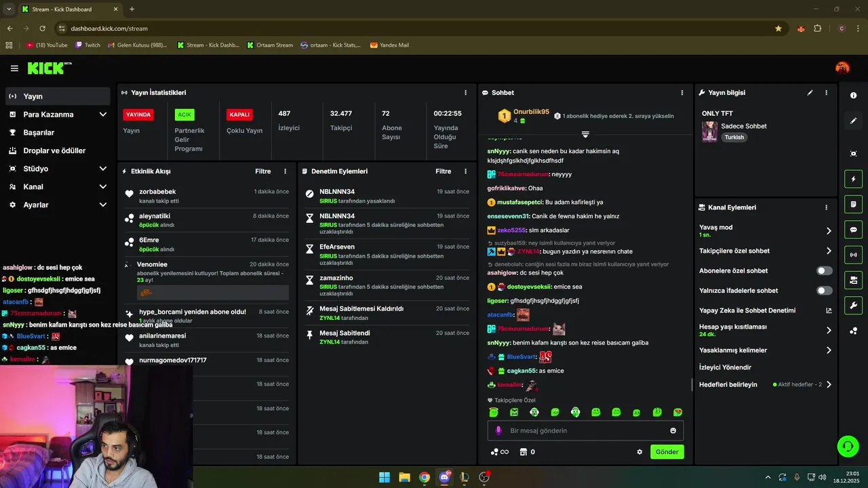Open Yayın İstatistikleri three-dot menu

click(465, 93)
